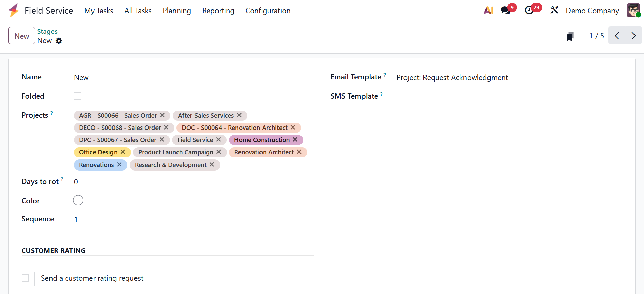Open the Configuration menu
The width and height of the screenshot is (644, 294).
268,11
